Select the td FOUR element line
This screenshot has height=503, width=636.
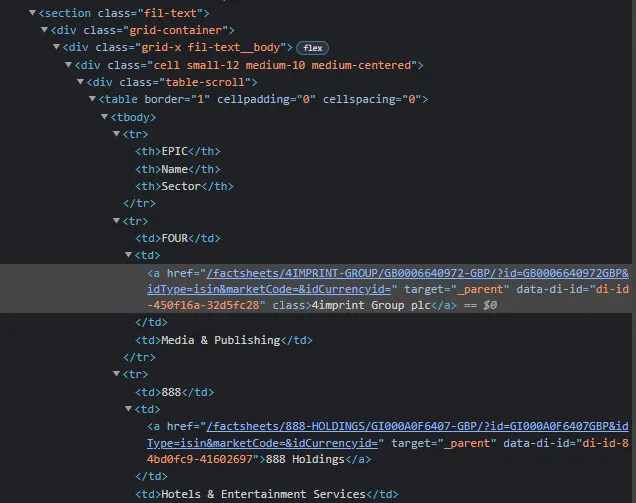[x=178, y=238]
